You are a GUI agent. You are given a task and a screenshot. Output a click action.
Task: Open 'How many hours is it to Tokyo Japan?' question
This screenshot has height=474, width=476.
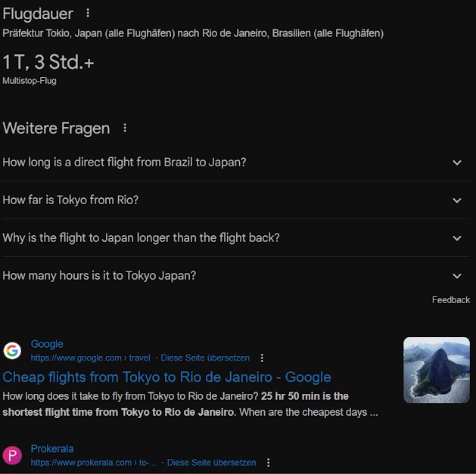(236, 276)
